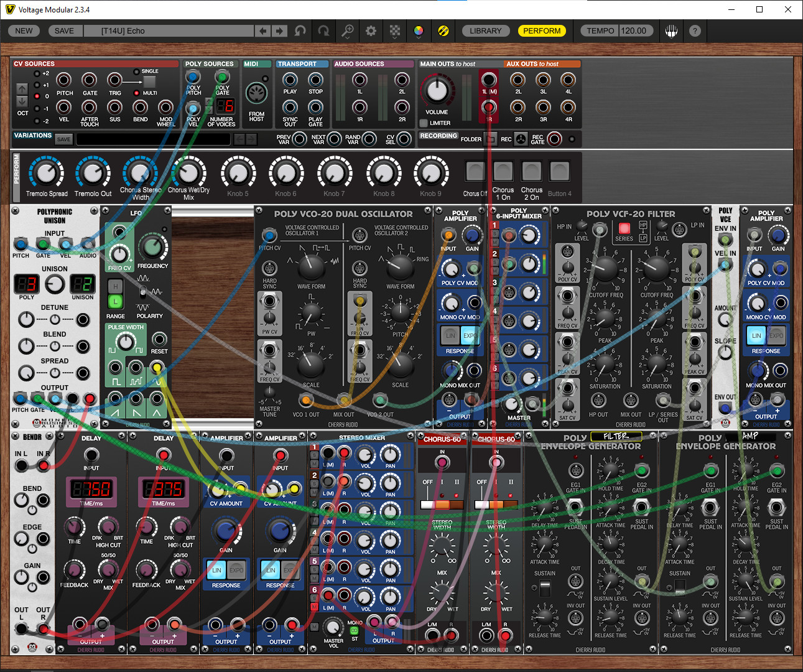Viewport: 803px width, 672px height.
Task: Select the +2 octave radio button
Action: (x=37, y=73)
